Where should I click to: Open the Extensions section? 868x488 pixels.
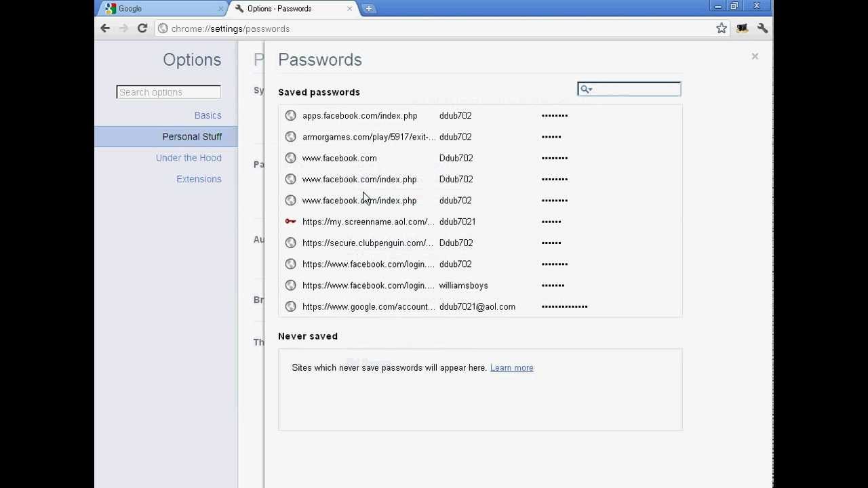pyautogui.click(x=199, y=179)
